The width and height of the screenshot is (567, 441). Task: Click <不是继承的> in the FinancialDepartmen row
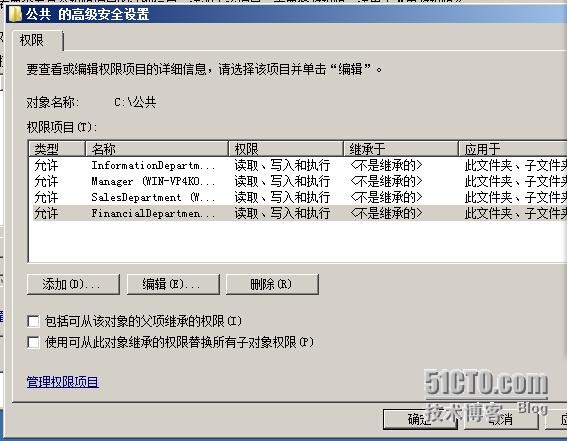tap(386, 213)
